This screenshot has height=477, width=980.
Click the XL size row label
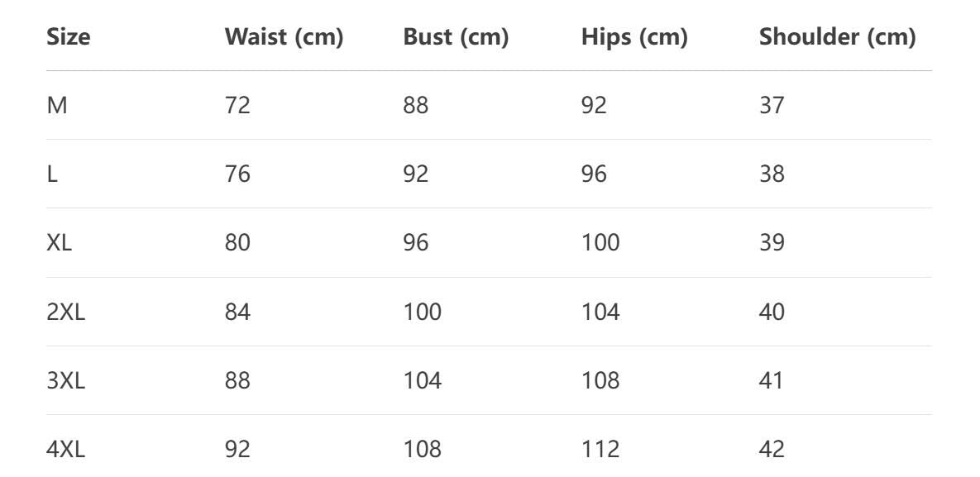coord(60,242)
